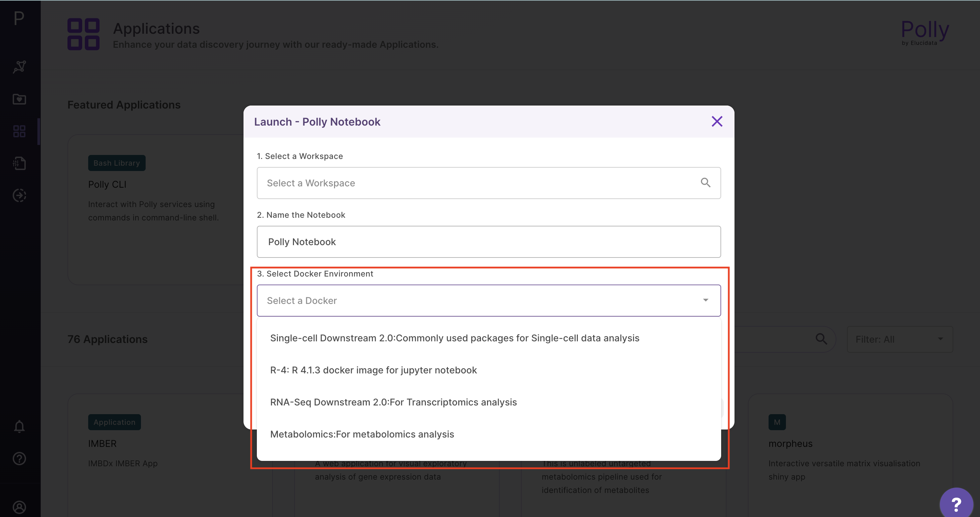The image size is (980, 517).
Task: Open the Polly home logo icon
Action: point(19,18)
